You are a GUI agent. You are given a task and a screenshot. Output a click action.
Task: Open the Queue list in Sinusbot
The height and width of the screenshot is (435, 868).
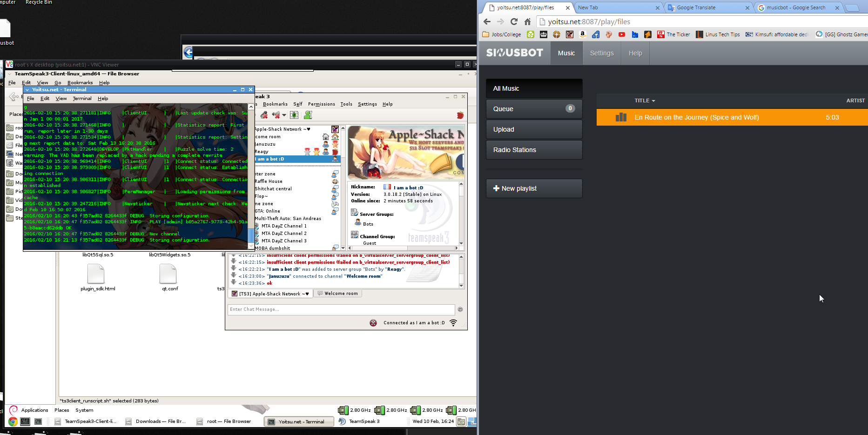pyautogui.click(x=534, y=109)
